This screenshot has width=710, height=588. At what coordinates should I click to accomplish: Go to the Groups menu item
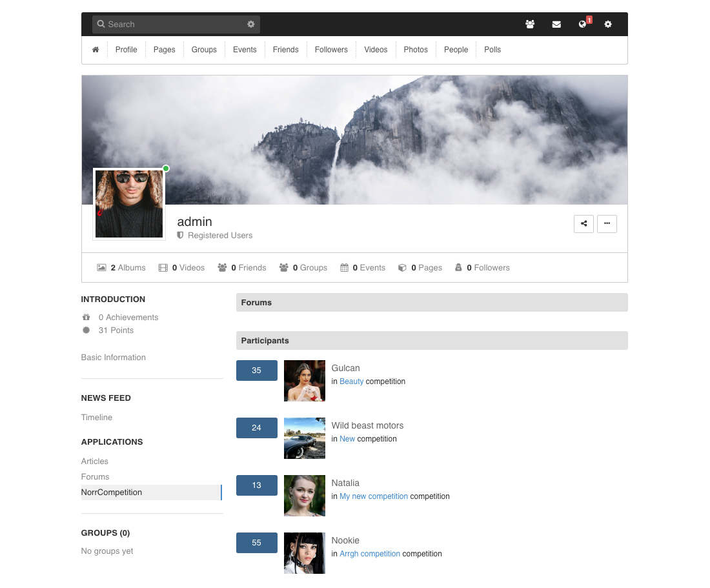pyautogui.click(x=204, y=50)
